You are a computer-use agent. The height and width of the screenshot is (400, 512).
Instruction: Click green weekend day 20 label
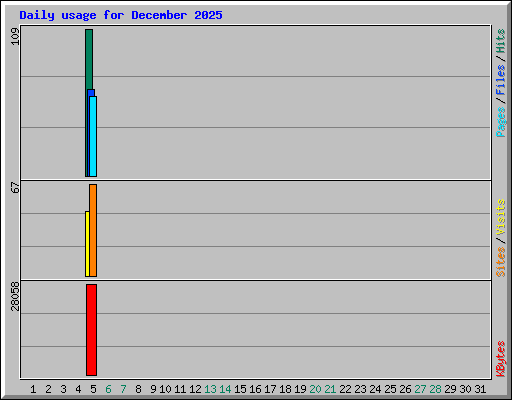pos(315,389)
